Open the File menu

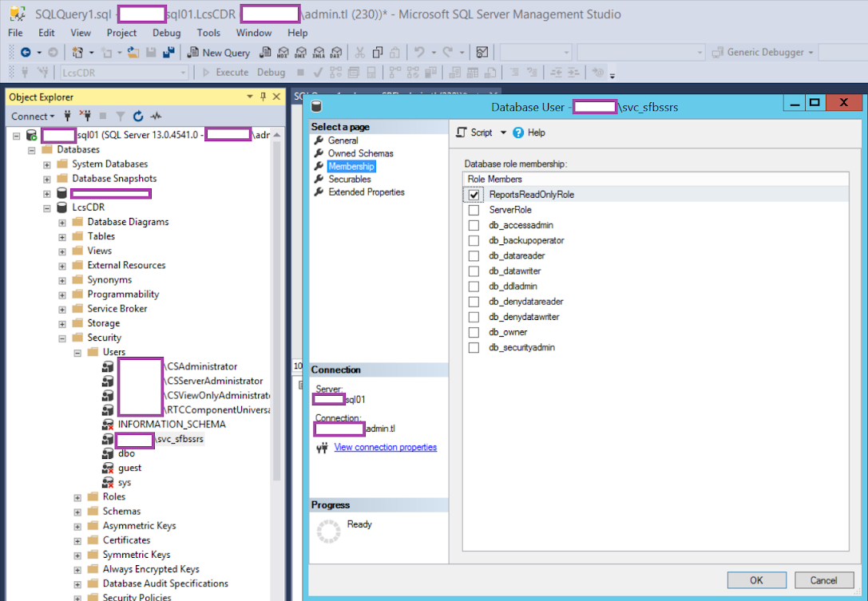tap(15, 34)
